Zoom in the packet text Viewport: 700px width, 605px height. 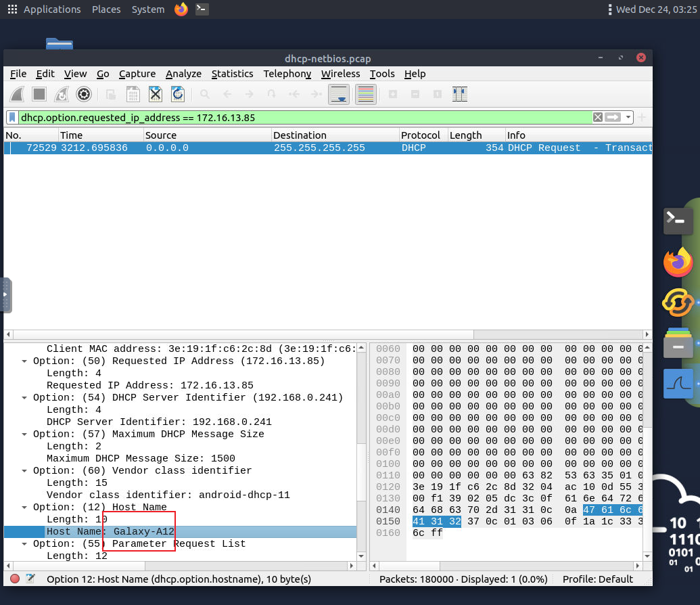[393, 94]
